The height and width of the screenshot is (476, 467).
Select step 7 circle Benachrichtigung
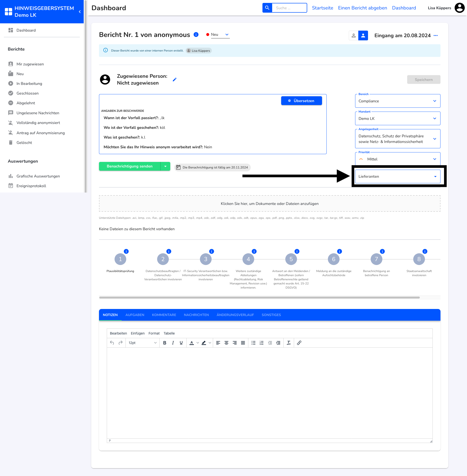376,259
